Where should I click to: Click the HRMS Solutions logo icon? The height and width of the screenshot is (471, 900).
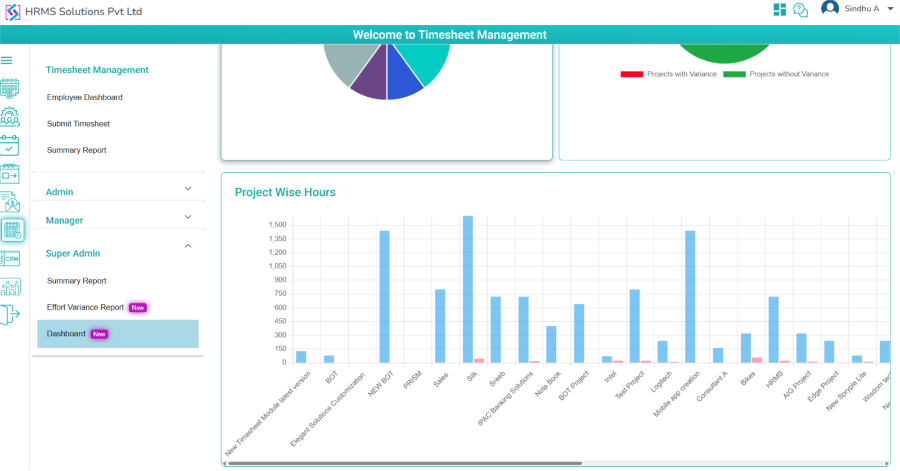point(12,11)
